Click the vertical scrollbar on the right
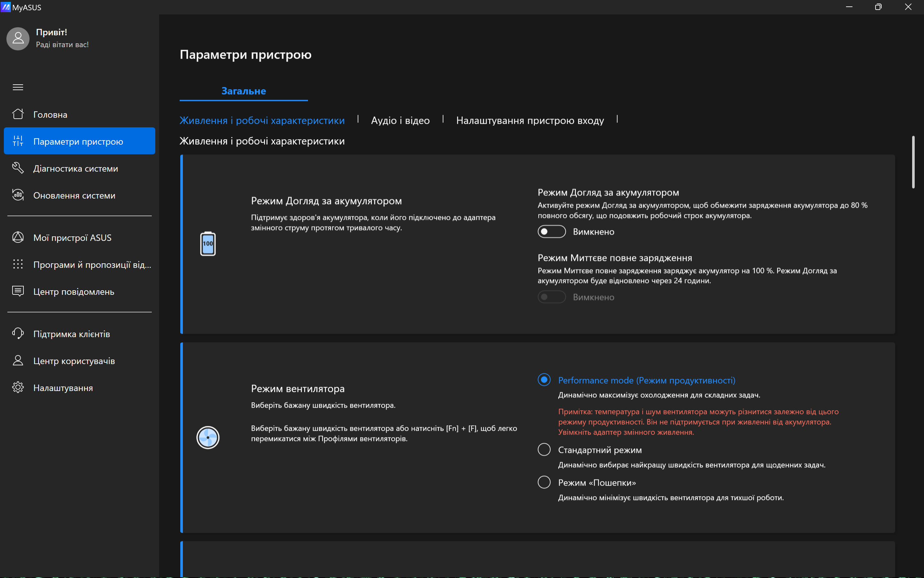Image resolution: width=924 pixels, height=578 pixels. click(913, 163)
